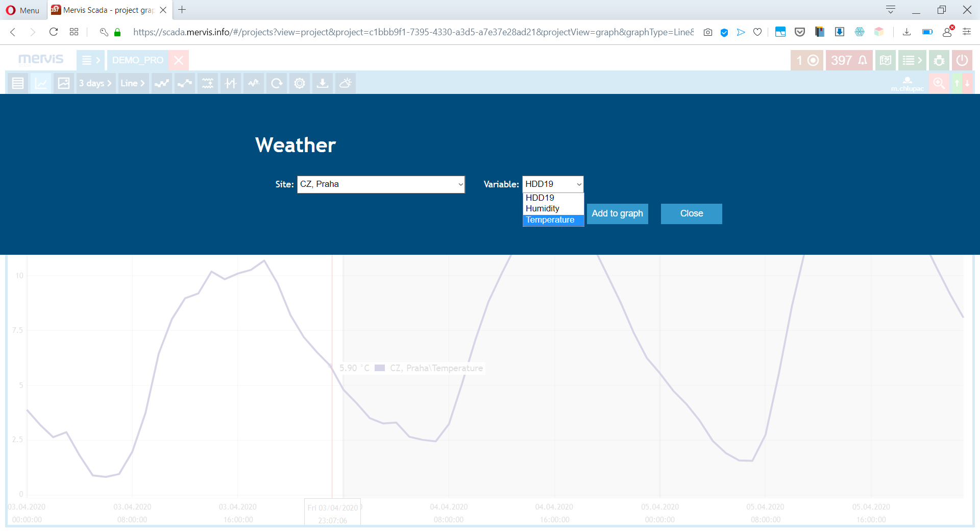Switch to the image view mode
980x532 pixels.
coord(64,83)
